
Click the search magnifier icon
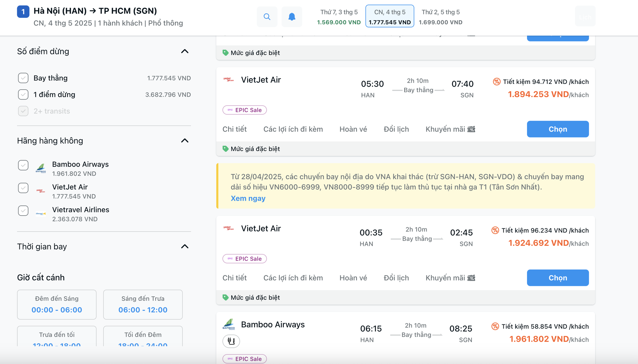click(267, 17)
